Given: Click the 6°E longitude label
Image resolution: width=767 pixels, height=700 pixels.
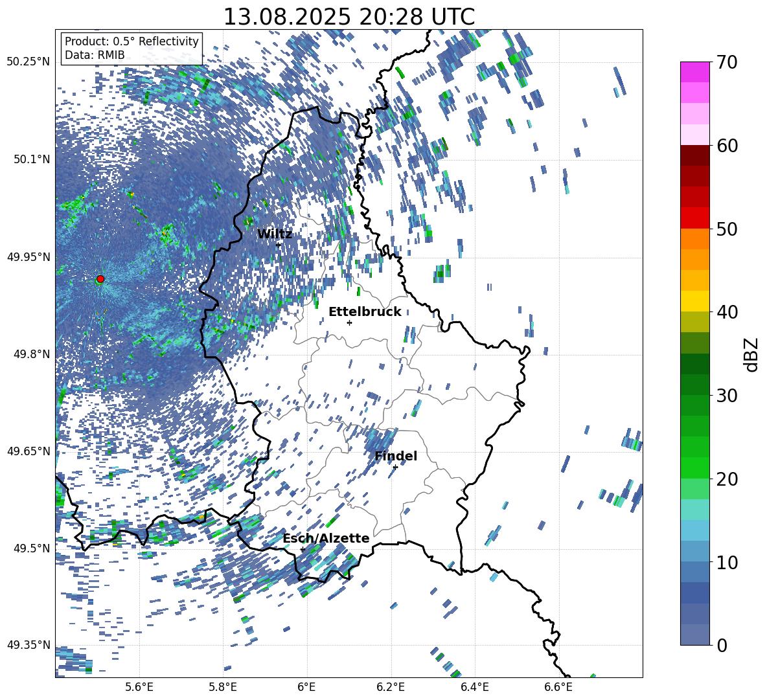Looking at the screenshot, I should pos(306,687).
